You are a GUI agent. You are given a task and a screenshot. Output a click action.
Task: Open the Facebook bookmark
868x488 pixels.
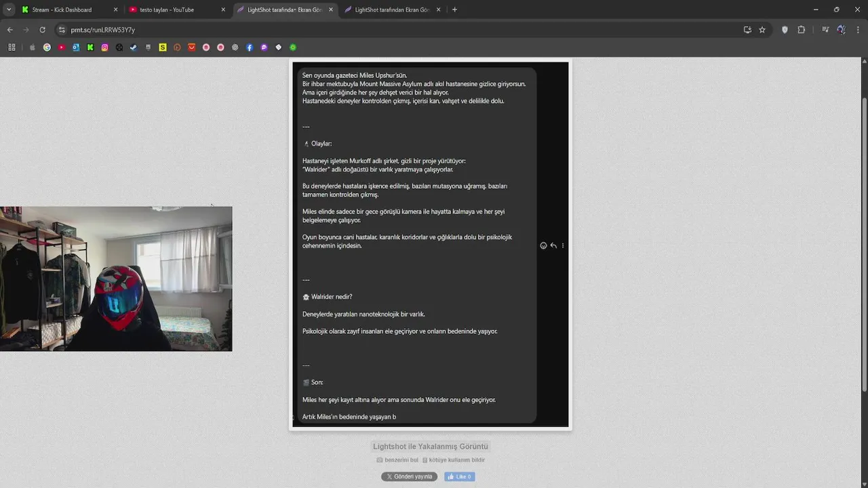coord(250,47)
